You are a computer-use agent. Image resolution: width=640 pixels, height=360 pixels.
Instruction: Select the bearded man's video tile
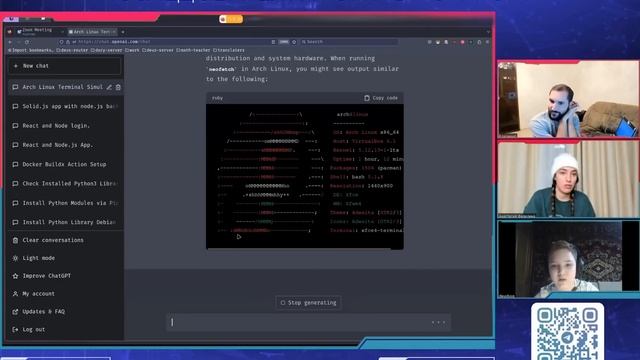pyautogui.click(x=568, y=99)
